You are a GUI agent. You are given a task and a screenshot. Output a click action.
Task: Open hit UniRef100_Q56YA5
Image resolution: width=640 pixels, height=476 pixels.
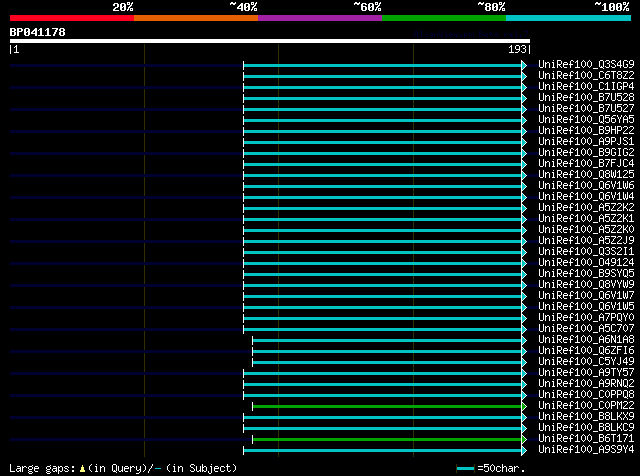coord(586,119)
